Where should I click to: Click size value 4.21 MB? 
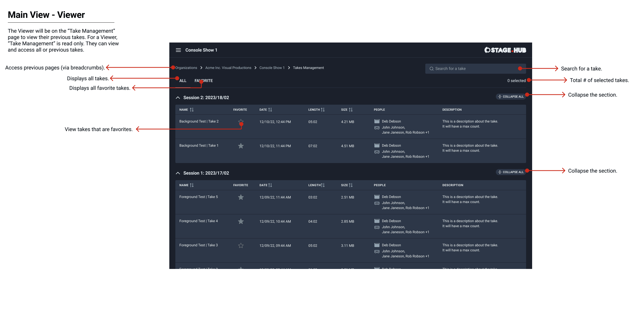(348, 122)
